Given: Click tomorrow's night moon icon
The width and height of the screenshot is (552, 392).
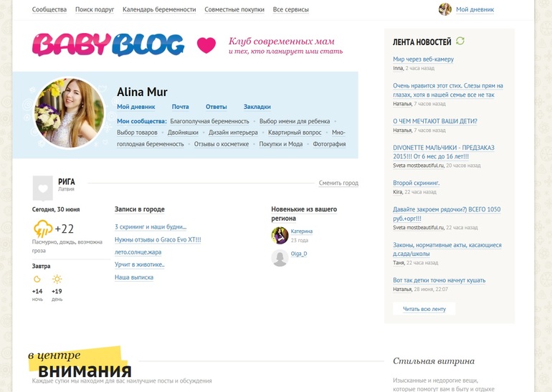Looking at the screenshot, I should point(37,279).
